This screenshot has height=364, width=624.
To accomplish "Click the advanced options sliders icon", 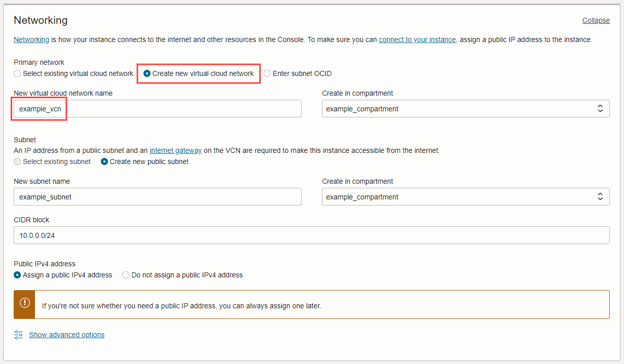I will [x=19, y=335].
